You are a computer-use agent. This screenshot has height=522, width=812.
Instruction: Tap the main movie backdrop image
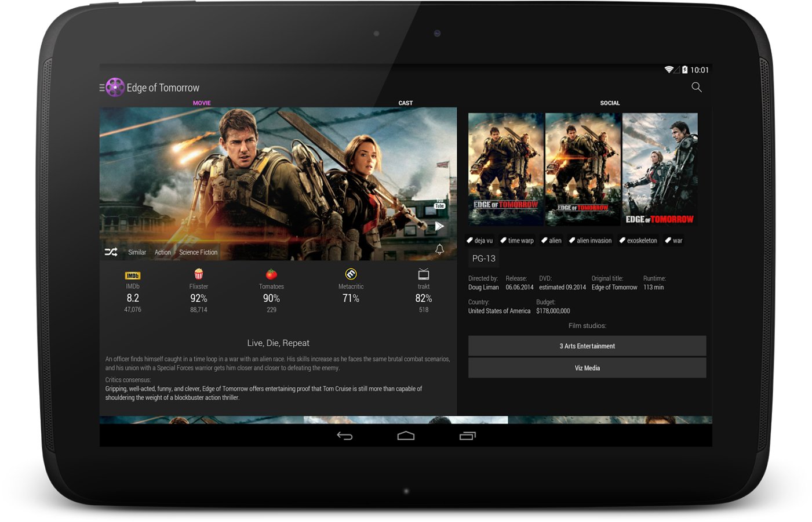pyautogui.click(x=278, y=183)
